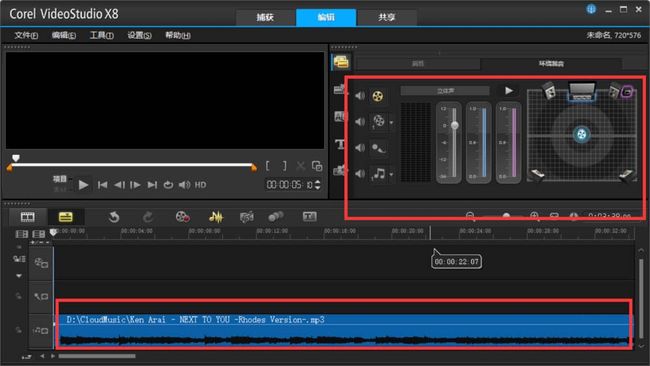Open the Subtitle Editor tool

[x=310, y=216]
